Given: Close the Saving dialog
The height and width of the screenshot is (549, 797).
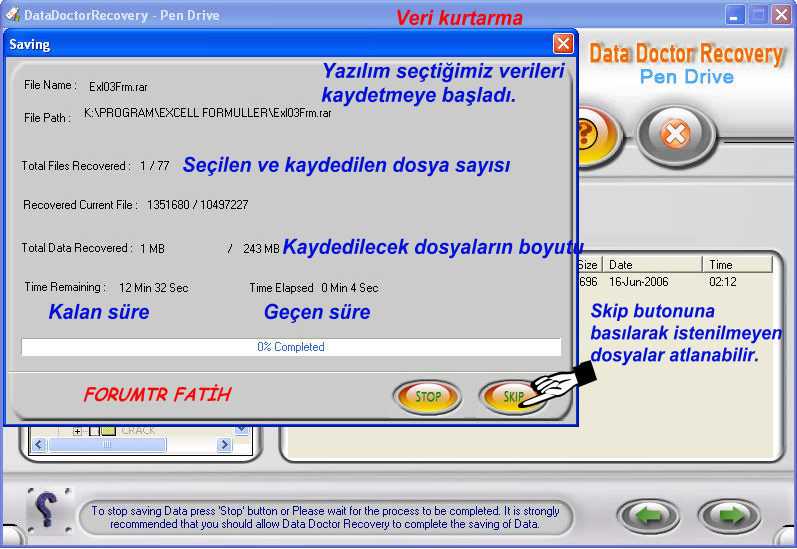Looking at the screenshot, I should coord(563,44).
